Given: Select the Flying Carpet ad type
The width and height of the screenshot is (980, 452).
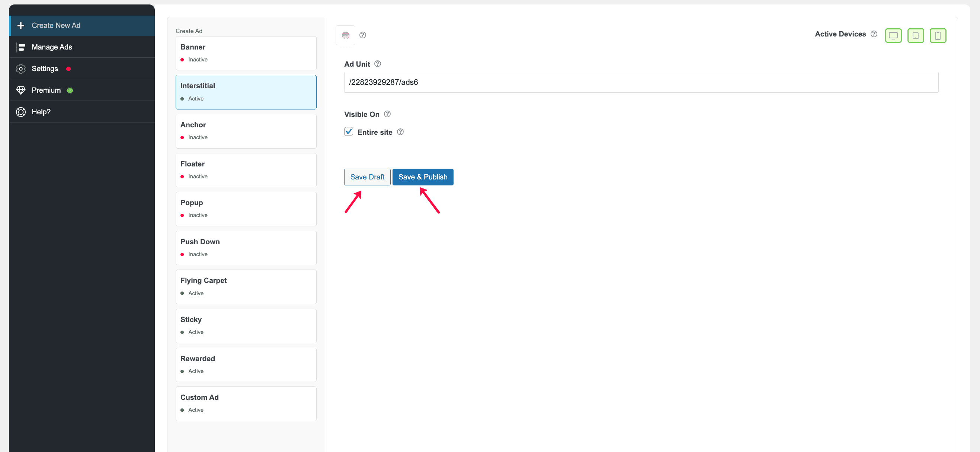Looking at the screenshot, I should [246, 287].
